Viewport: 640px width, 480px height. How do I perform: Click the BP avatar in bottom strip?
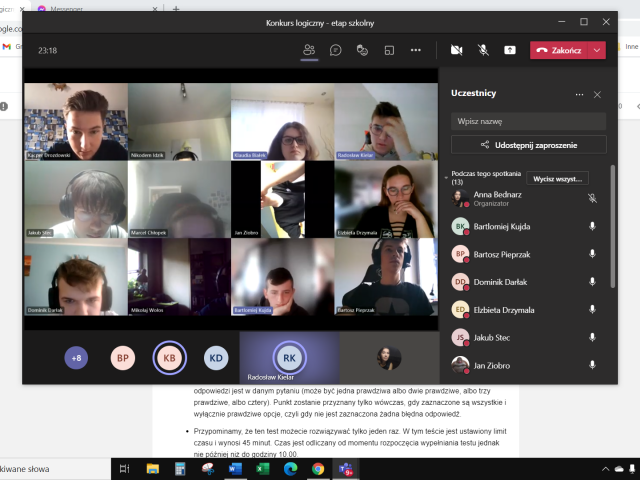click(x=123, y=358)
